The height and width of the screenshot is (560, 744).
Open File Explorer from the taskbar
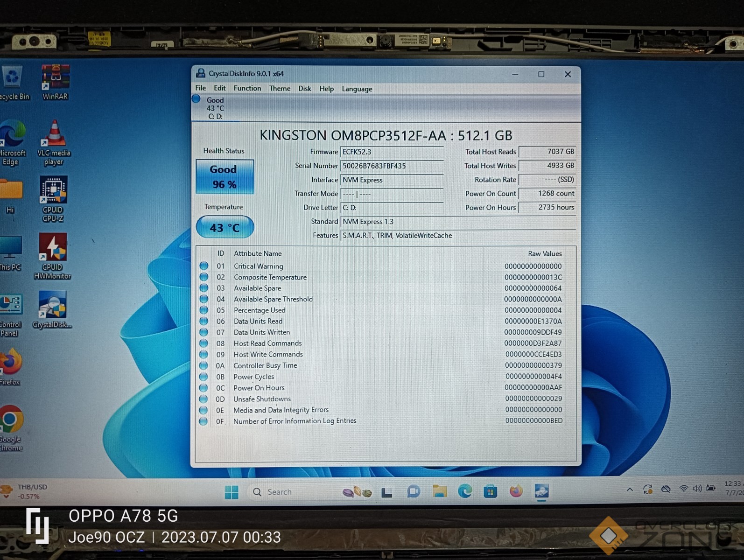tap(439, 491)
